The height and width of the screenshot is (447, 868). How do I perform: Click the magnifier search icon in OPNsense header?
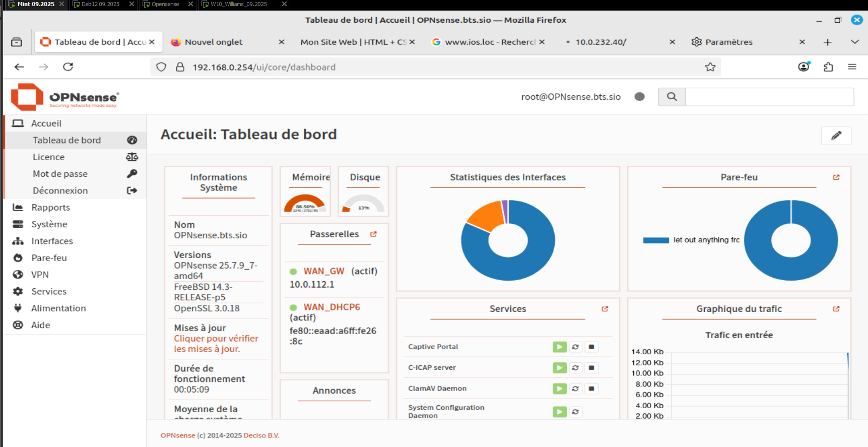tap(672, 97)
